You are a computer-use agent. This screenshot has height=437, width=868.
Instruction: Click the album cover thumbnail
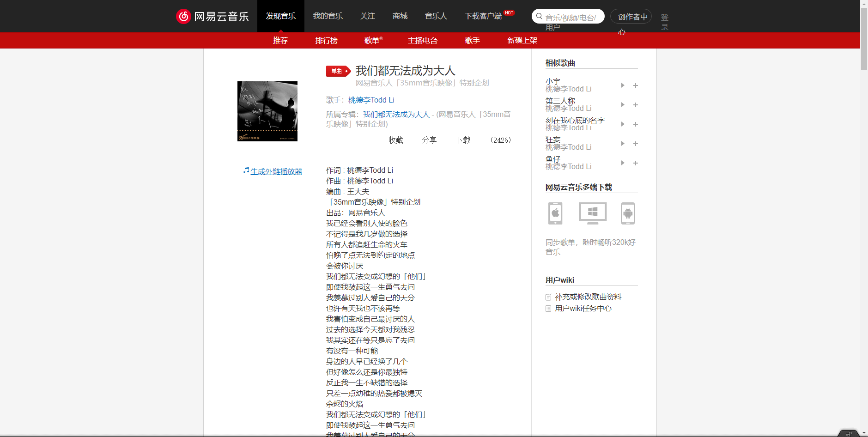point(267,111)
